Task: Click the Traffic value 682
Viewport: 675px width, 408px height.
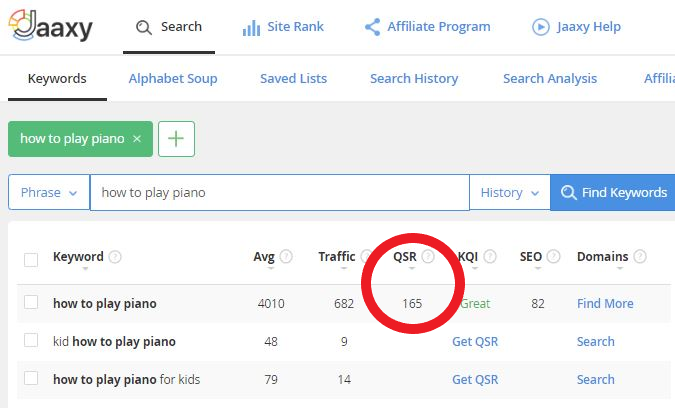Action: [344, 304]
